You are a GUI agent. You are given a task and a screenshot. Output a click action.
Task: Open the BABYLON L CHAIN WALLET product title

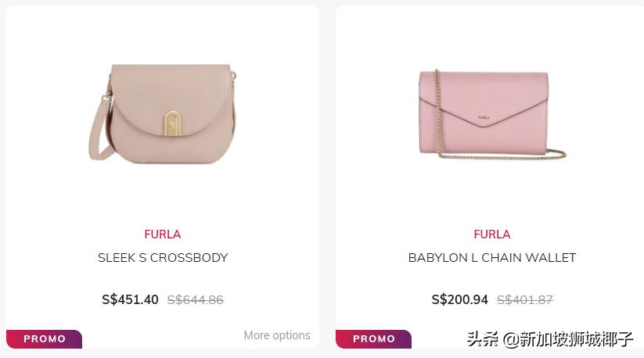492,257
